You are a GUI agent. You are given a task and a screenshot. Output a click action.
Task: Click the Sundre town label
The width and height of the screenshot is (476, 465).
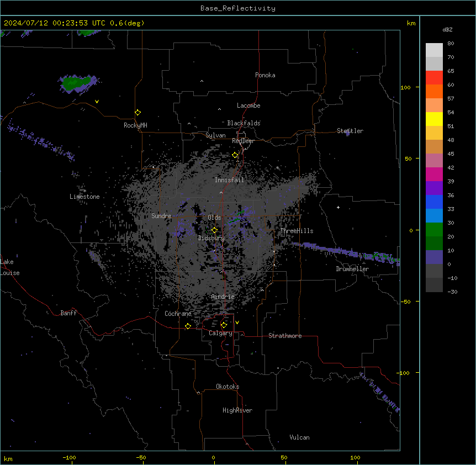(x=161, y=216)
